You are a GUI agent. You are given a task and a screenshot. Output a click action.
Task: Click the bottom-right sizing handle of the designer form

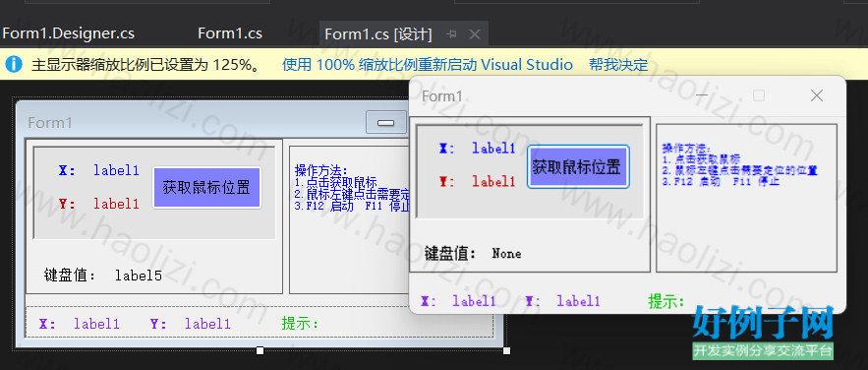pyautogui.click(x=506, y=350)
